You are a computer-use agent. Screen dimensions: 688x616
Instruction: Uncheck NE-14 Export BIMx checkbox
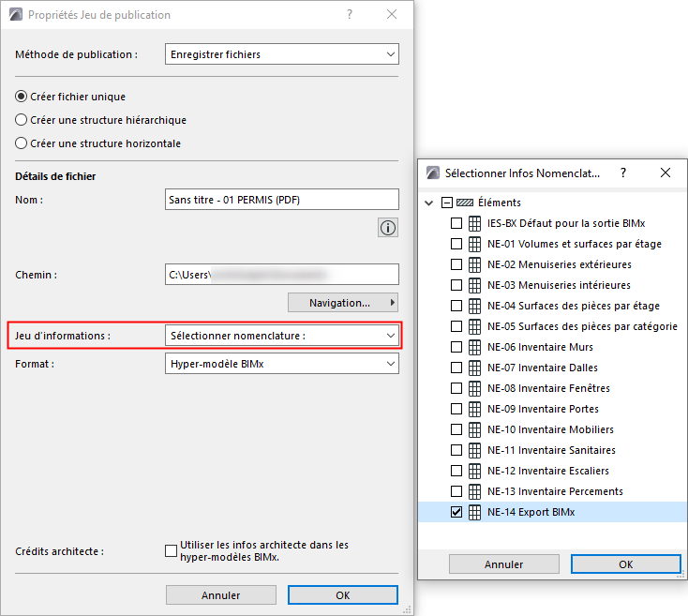pyautogui.click(x=456, y=512)
